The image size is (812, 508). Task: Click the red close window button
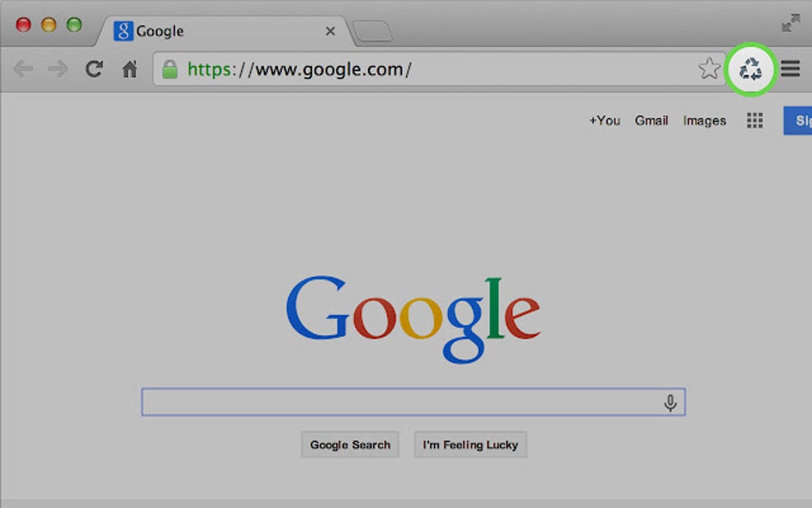(23, 25)
